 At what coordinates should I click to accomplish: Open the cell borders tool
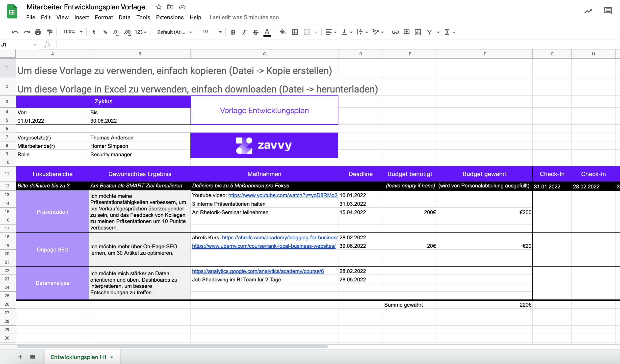tap(295, 32)
